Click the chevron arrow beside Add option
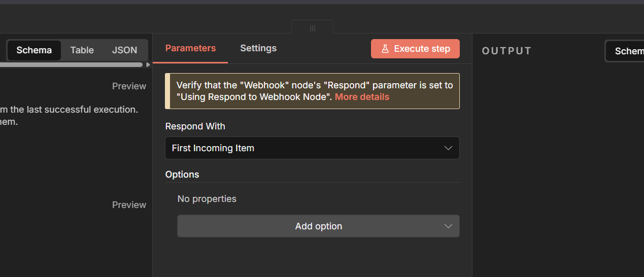This screenshot has height=277, width=644. click(x=448, y=226)
